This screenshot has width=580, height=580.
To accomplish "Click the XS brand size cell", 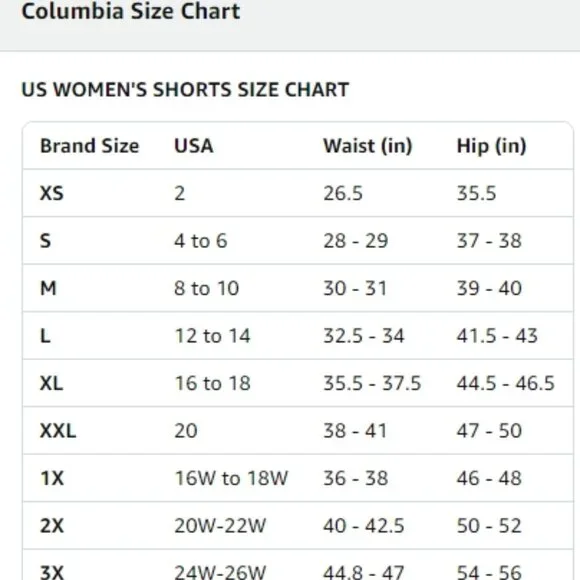I will (52, 193).
